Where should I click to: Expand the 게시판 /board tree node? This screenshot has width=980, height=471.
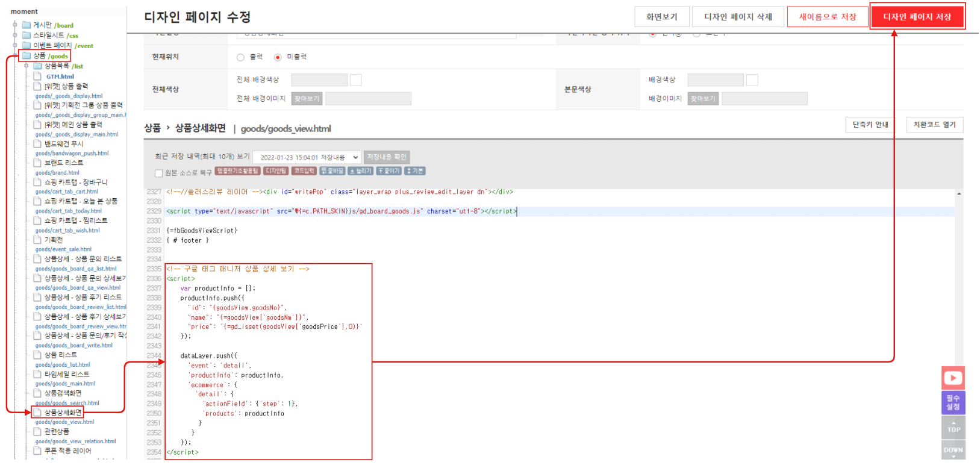pos(15,25)
